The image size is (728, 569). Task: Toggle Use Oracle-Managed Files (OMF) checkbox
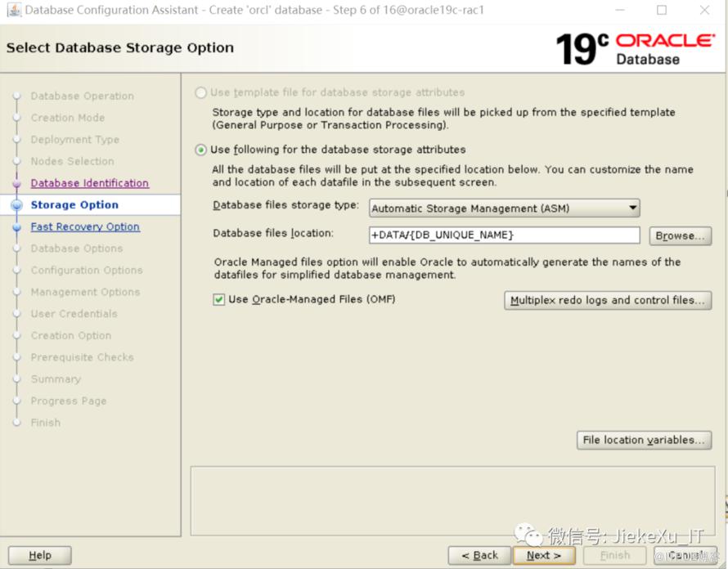(218, 300)
